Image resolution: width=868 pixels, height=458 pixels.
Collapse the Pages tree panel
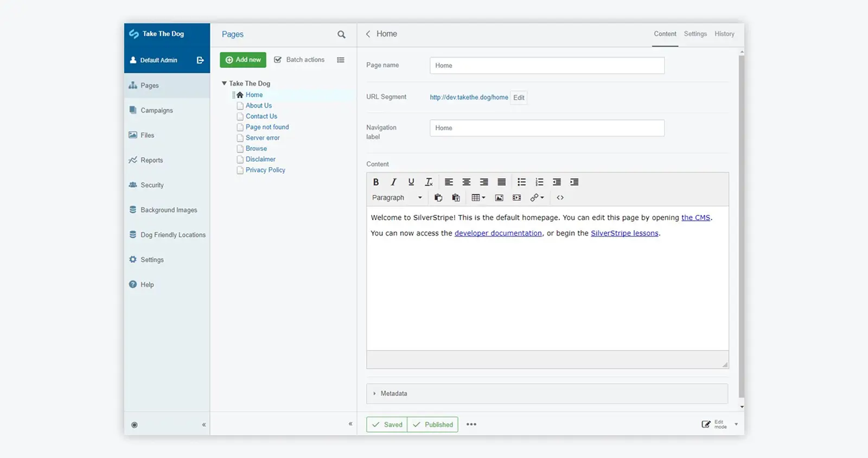pyautogui.click(x=350, y=424)
